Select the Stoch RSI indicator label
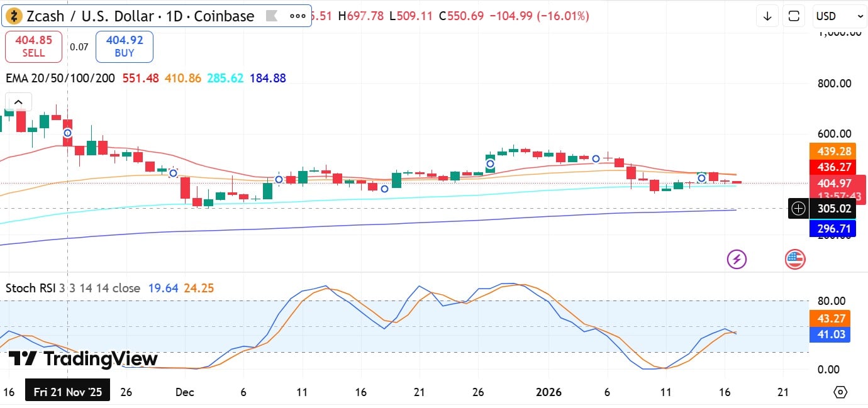Image resolution: width=868 pixels, height=408 pixels. click(x=31, y=289)
